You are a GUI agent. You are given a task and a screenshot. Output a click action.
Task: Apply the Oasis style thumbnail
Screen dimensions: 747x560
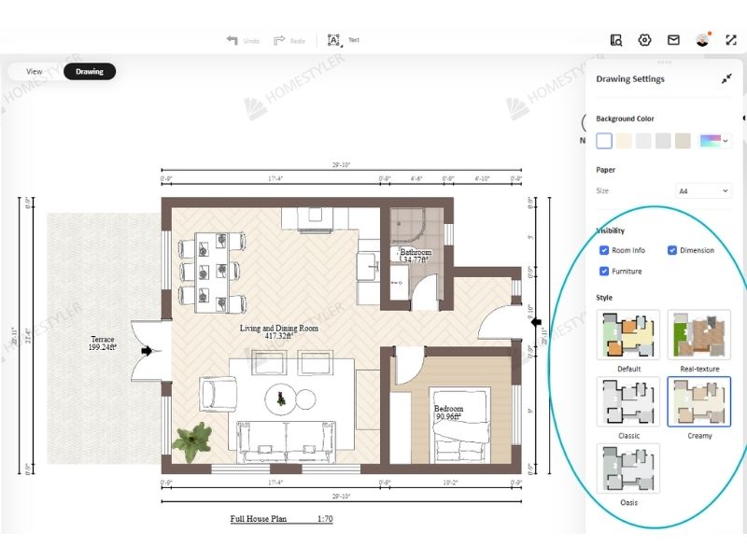(x=628, y=468)
